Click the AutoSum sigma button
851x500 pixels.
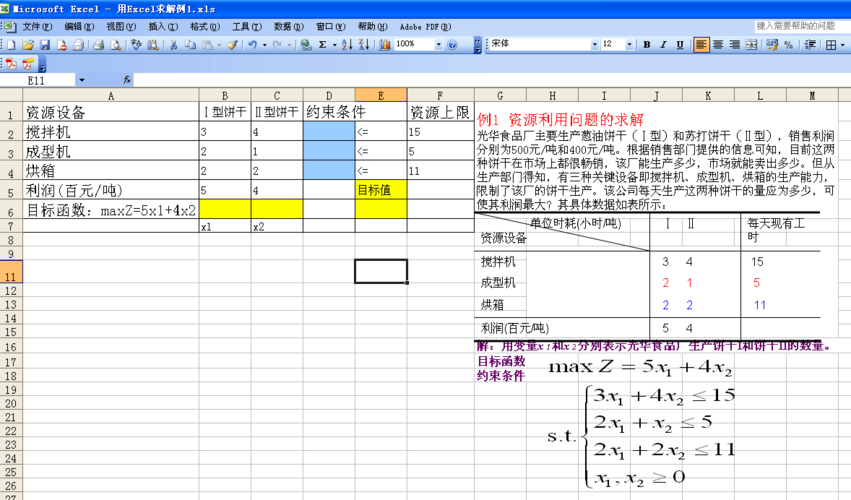[x=322, y=45]
